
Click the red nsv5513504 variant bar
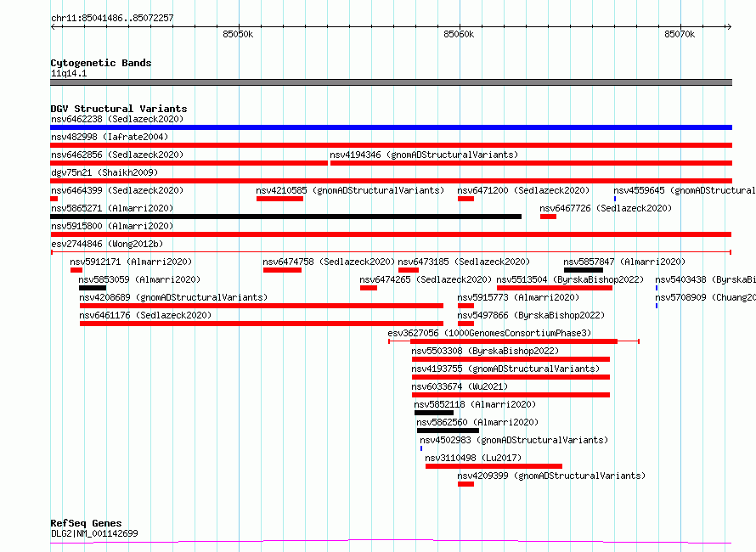point(555,288)
